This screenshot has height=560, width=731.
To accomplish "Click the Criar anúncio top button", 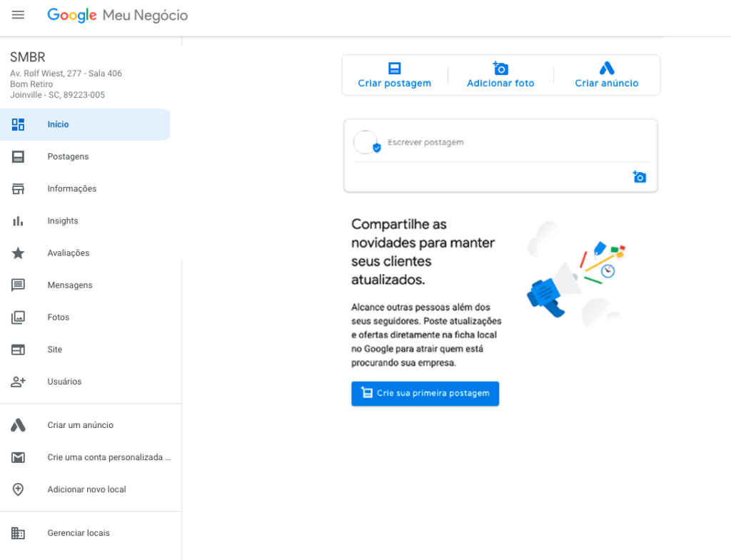I will coord(607,75).
